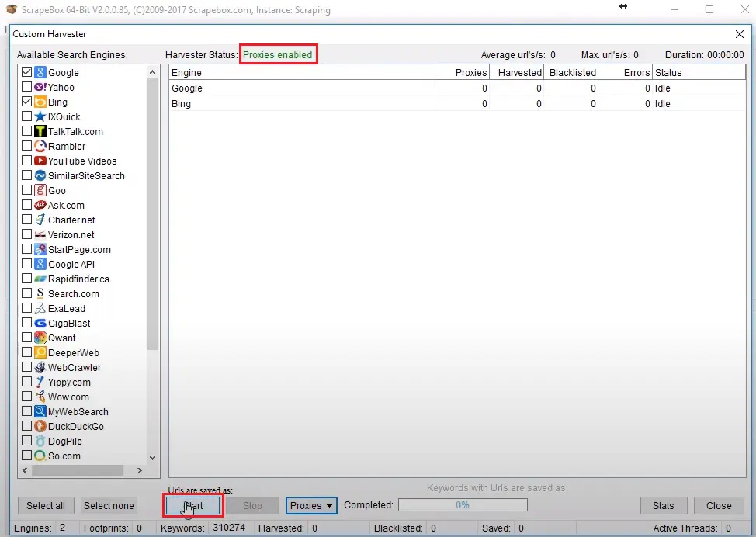Click the Completed progress bar
Image resolution: width=756 pixels, height=537 pixels.
(463, 505)
